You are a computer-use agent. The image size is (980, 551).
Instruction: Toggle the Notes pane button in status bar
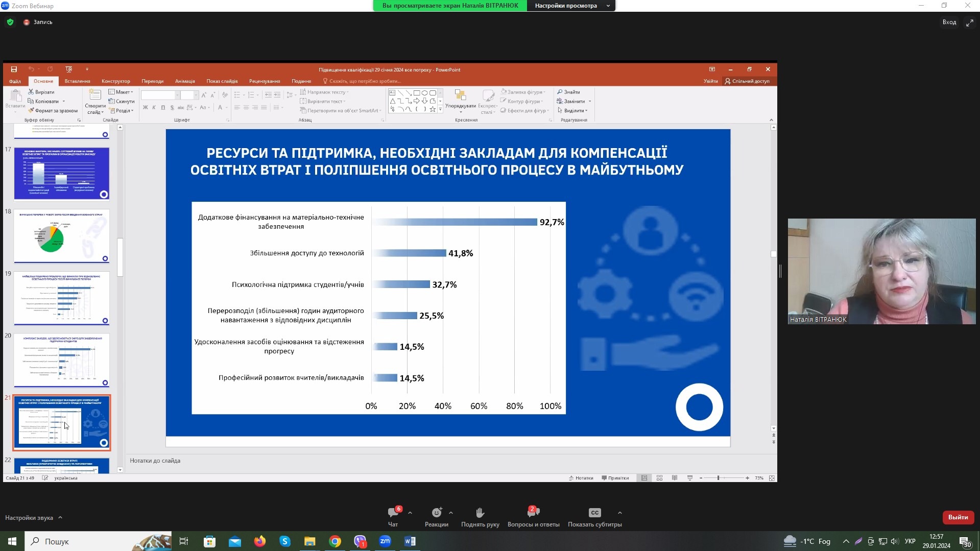(581, 478)
